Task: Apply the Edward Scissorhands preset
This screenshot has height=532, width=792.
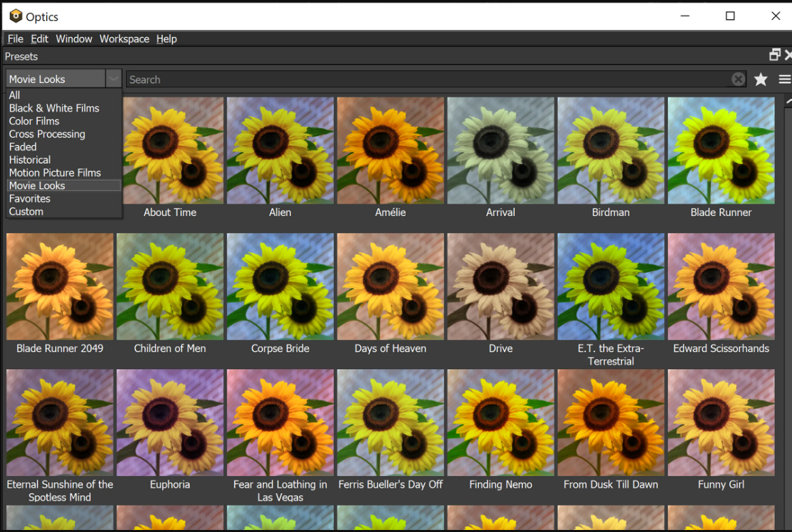Action: (x=720, y=287)
